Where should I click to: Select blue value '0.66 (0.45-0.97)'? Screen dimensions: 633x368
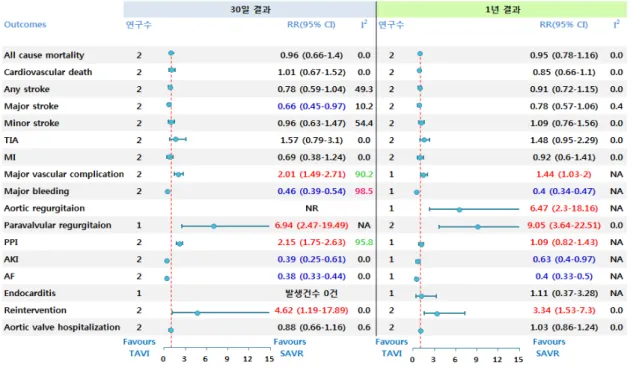[311, 106]
